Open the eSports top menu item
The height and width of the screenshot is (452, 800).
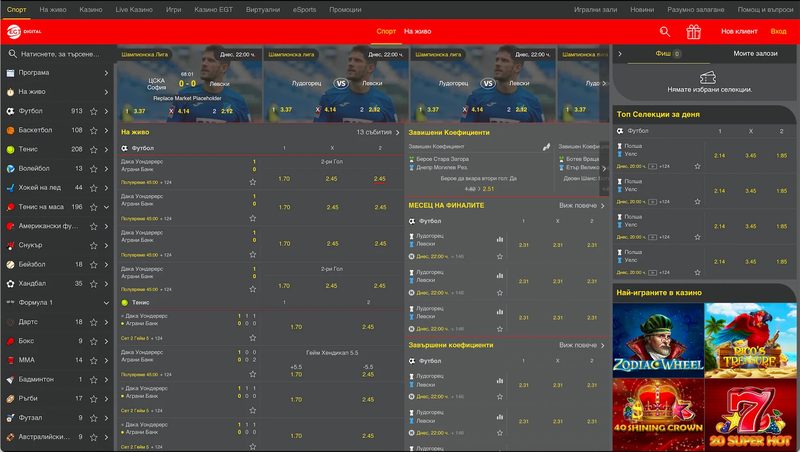point(305,9)
